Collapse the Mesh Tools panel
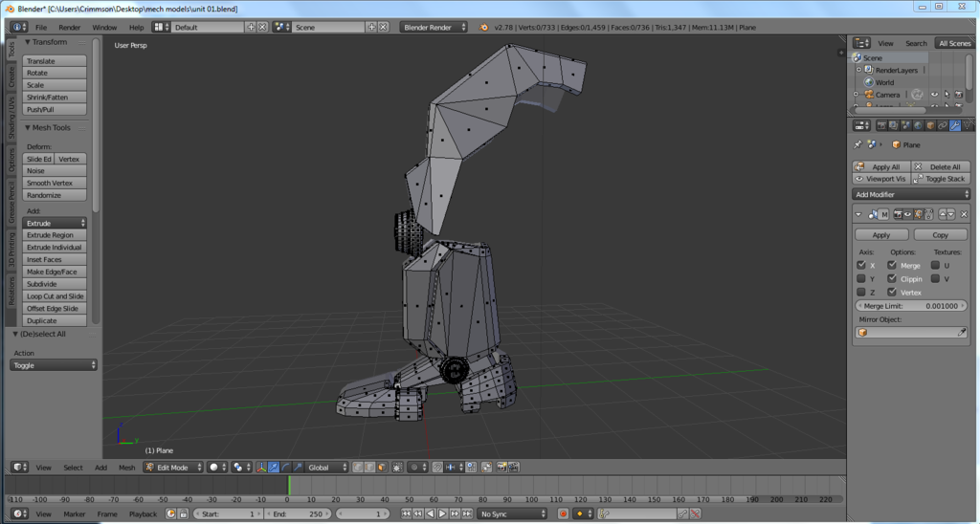 pos(48,127)
